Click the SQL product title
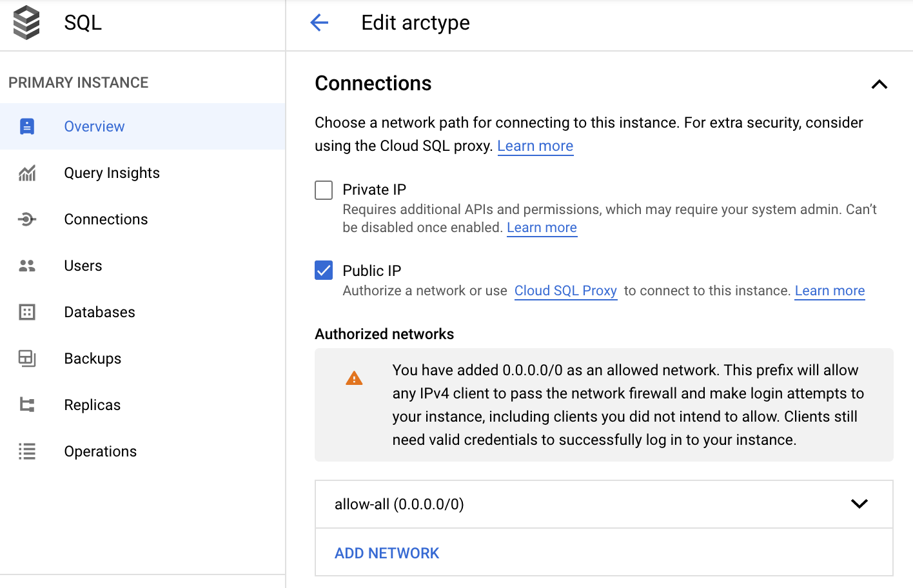Screen dimensions: 913x588 coord(83,23)
